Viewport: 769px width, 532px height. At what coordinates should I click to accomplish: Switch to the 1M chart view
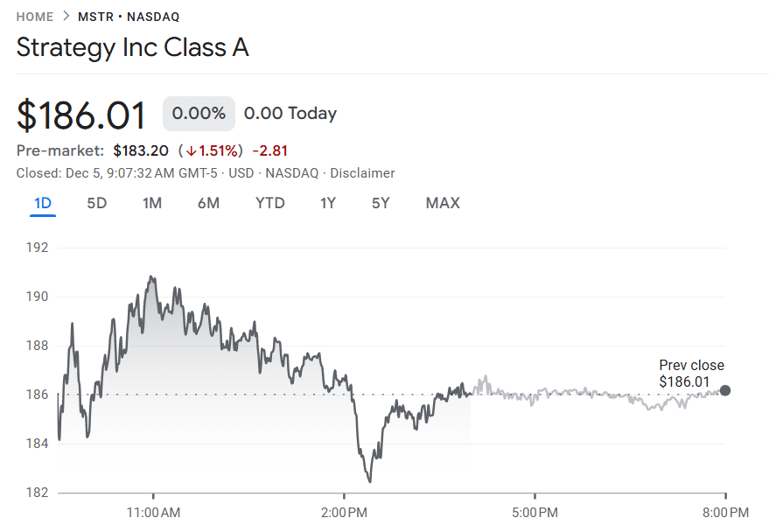[153, 202]
